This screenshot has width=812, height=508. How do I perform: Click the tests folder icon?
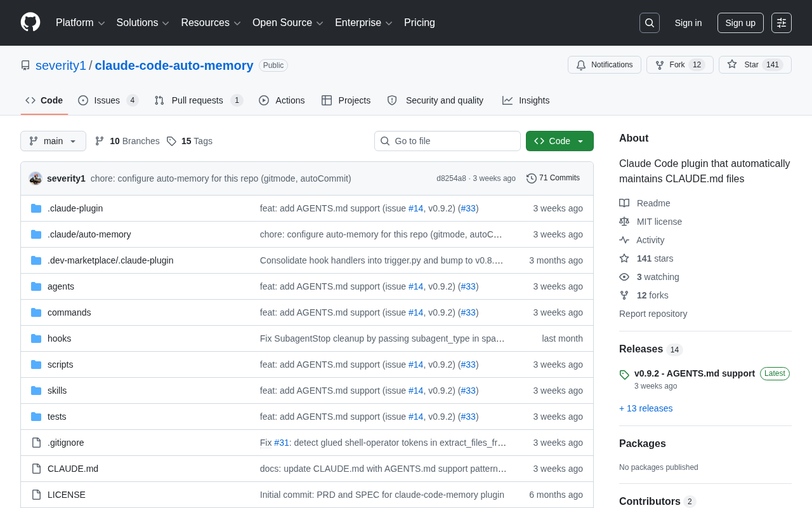coord(36,417)
